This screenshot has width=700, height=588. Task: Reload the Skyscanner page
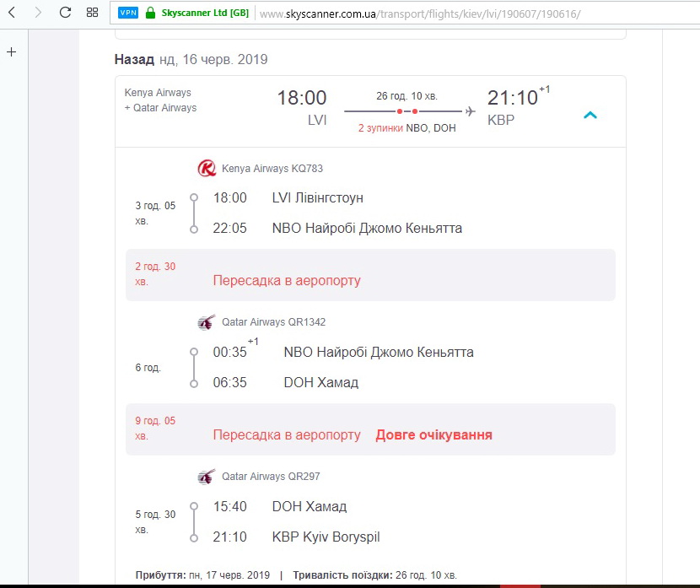point(65,13)
